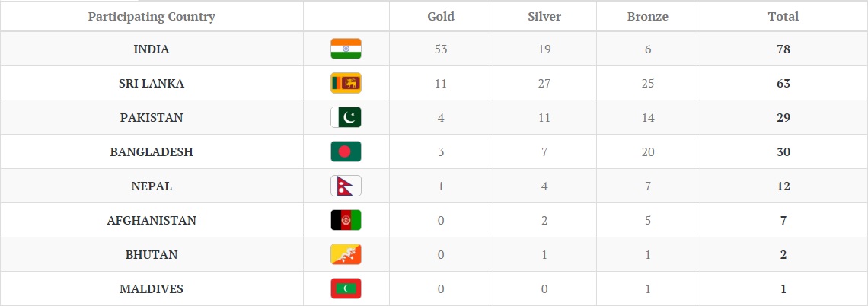Click the Total column header

pyautogui.click(x=783, y=16)
